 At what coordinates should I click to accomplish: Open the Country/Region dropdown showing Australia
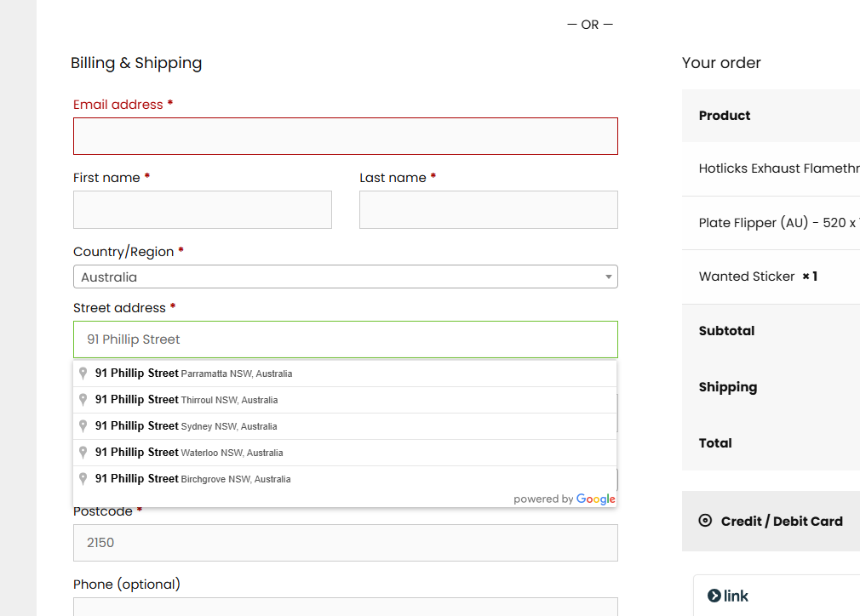click(x=346, y=277)
